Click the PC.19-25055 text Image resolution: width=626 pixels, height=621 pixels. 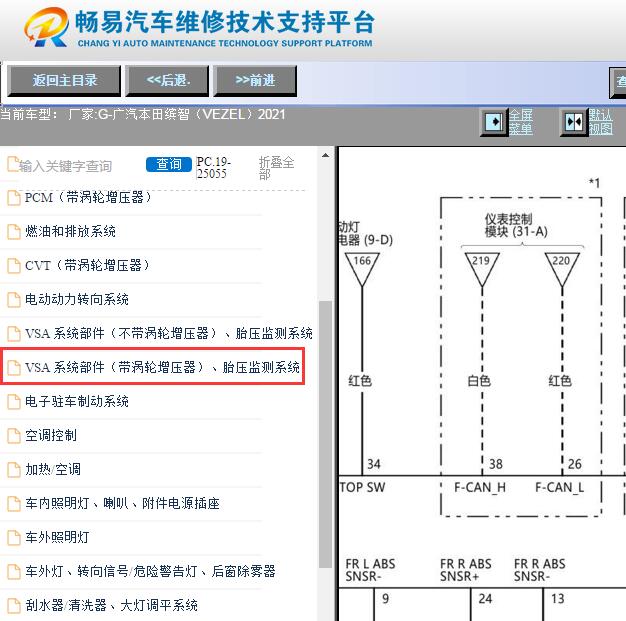pos(214,168)
